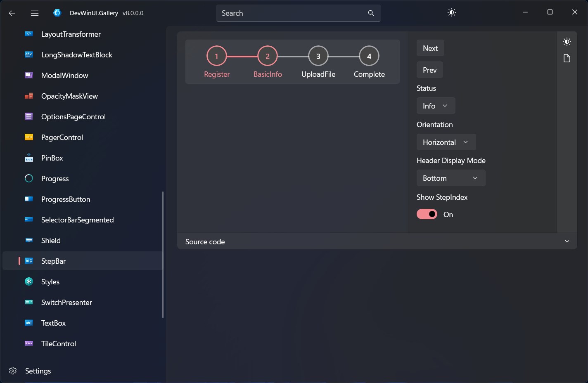Select step 2 BasicInfo circle
This screenshot has width=588, height=383.
pyautogui.click(x=268, y=56)
